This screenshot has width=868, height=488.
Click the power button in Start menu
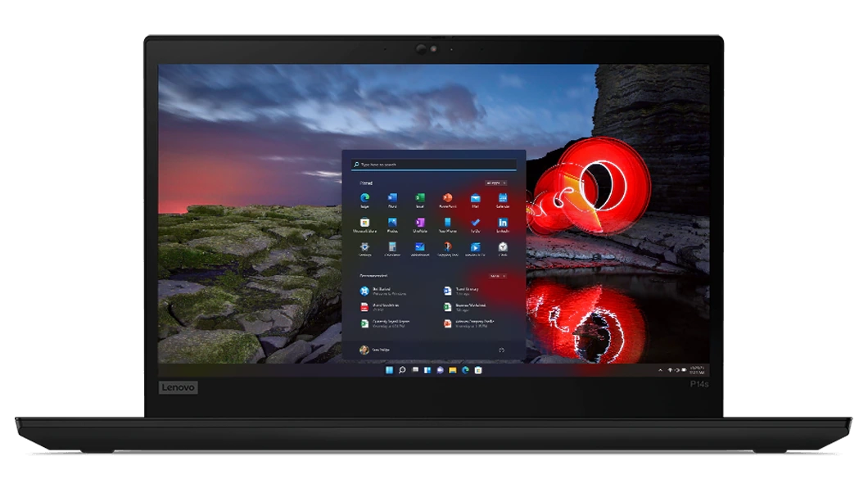(501, 350)
